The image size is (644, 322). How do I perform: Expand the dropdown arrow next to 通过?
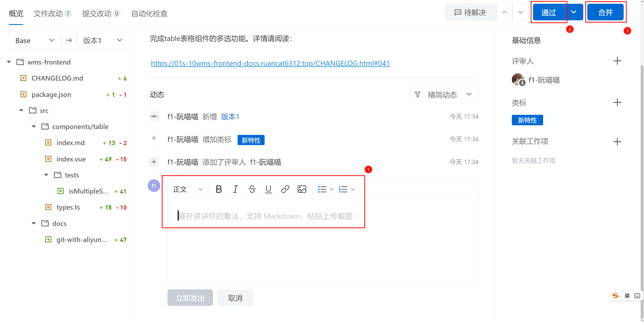[x=574, y=12]
